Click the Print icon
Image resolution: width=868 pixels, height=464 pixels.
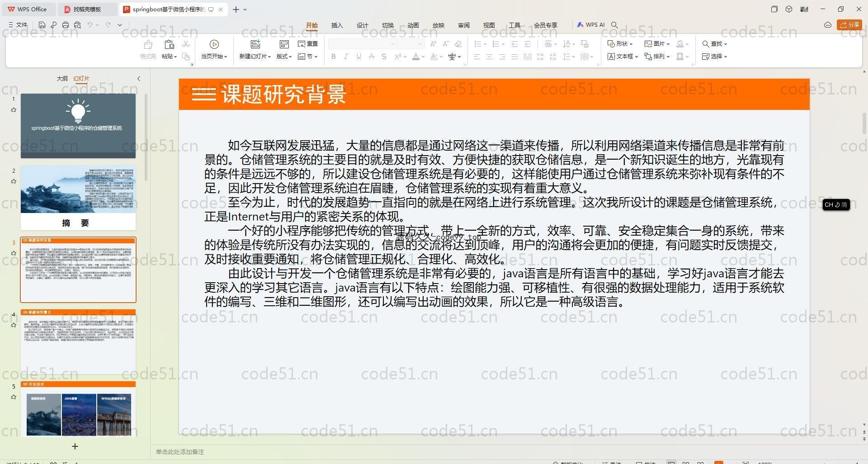coord(66,25)
